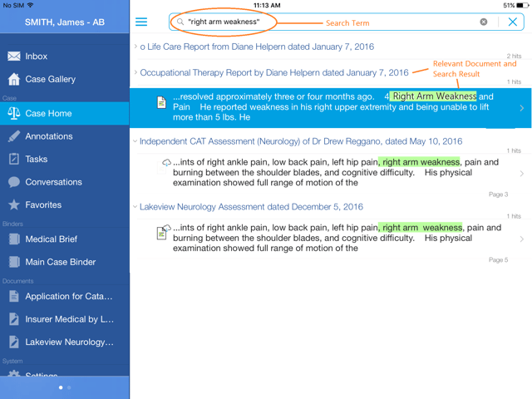Image resolution: width=532 pixels, height=399 pixels.
Task: Click document icon in highlighted search result
Action: point(161,102)
